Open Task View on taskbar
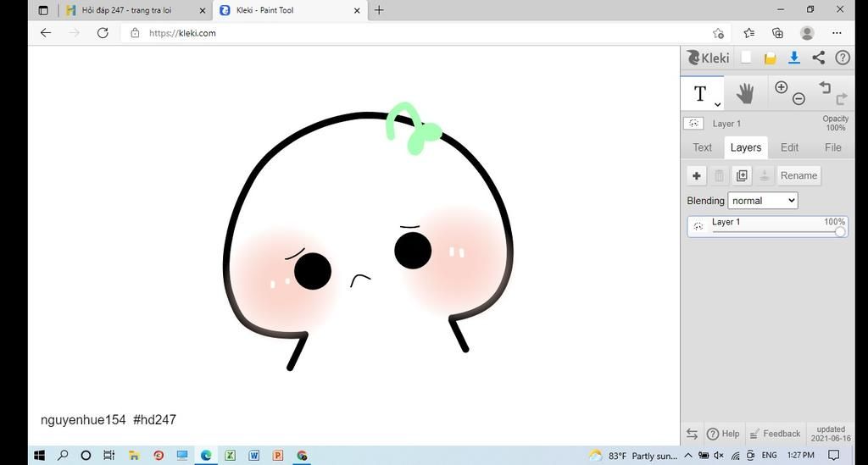This screenshot has height=465, width=868. [x=109, y=456]
